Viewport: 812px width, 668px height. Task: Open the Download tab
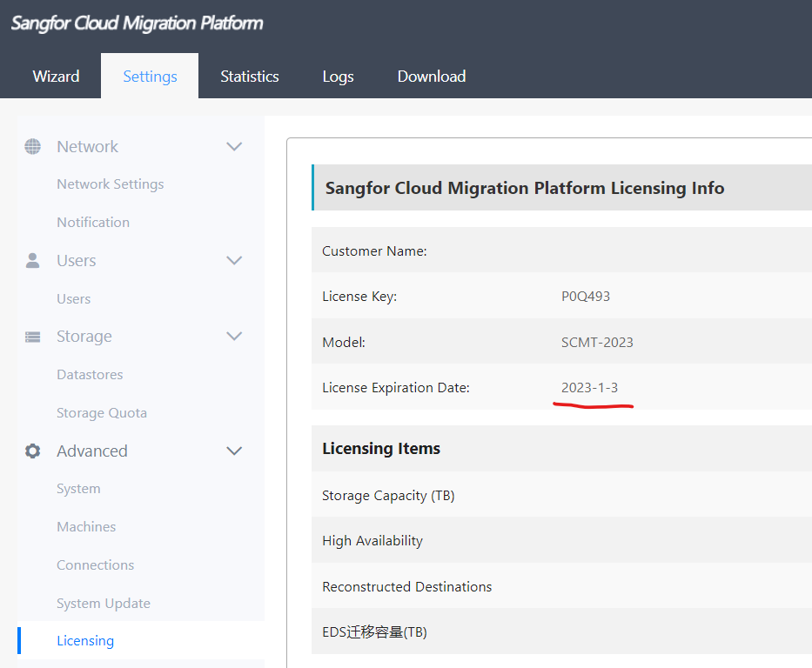pos(432,77)
